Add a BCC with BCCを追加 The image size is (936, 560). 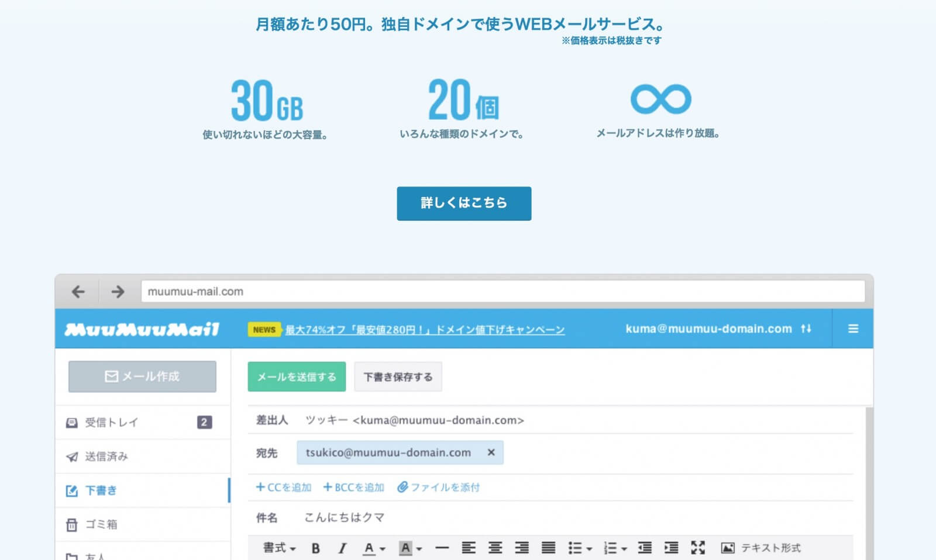(x=353, y=487)
